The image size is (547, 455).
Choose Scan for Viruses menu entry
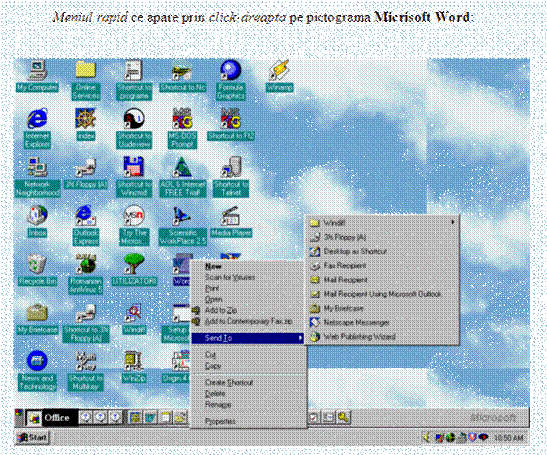[x=248, y=277]
